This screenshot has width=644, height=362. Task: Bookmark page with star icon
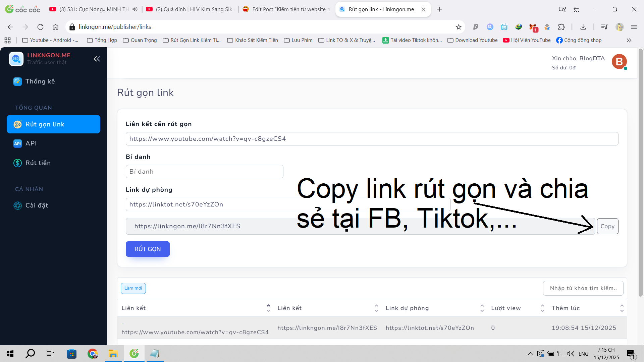[x=459, y=27]
